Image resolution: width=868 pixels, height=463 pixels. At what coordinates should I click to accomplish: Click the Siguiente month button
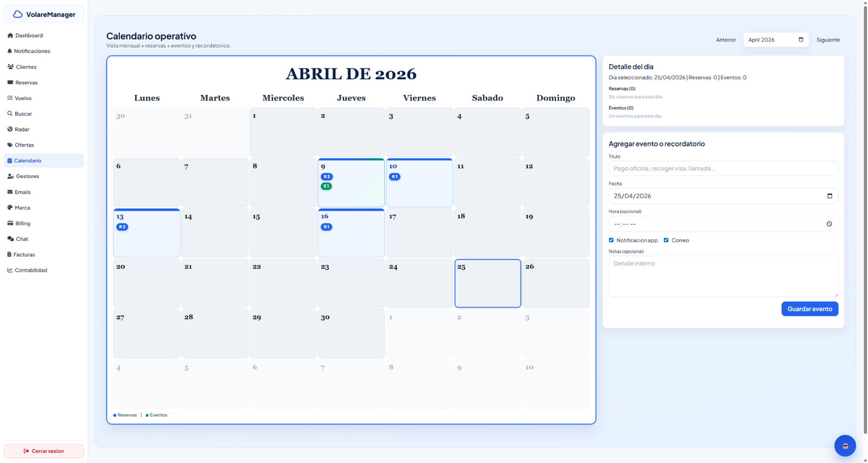point(828,40)
